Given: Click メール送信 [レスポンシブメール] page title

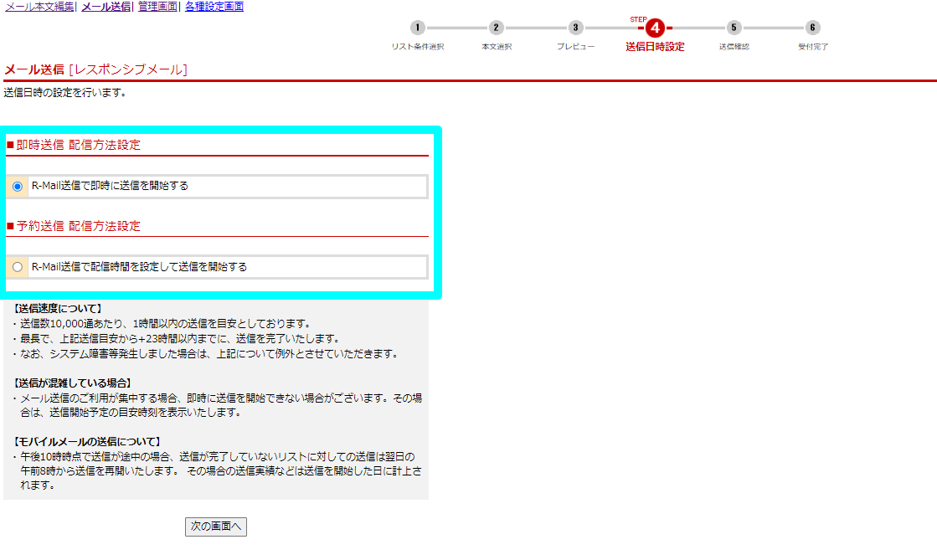Looking at the screenshot, I should 95,69.
